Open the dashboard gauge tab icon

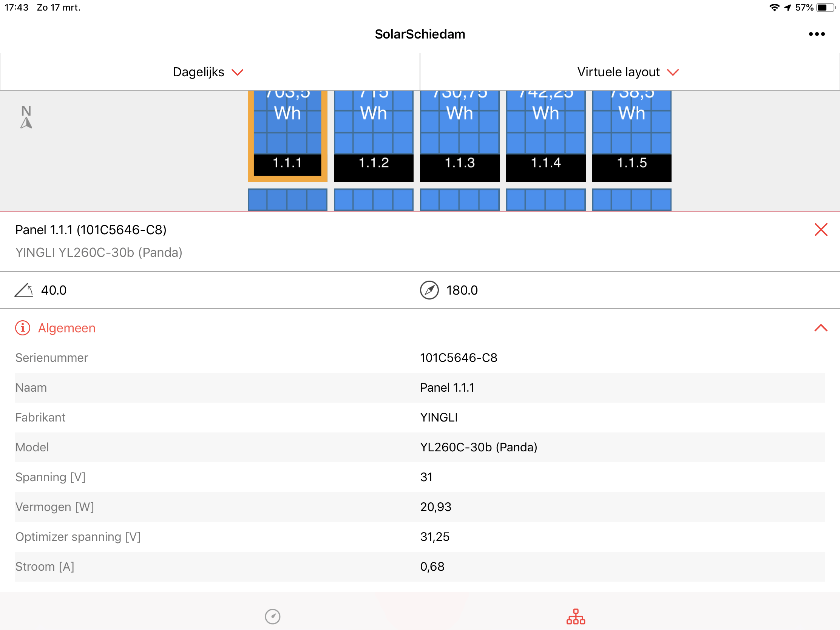272,616
